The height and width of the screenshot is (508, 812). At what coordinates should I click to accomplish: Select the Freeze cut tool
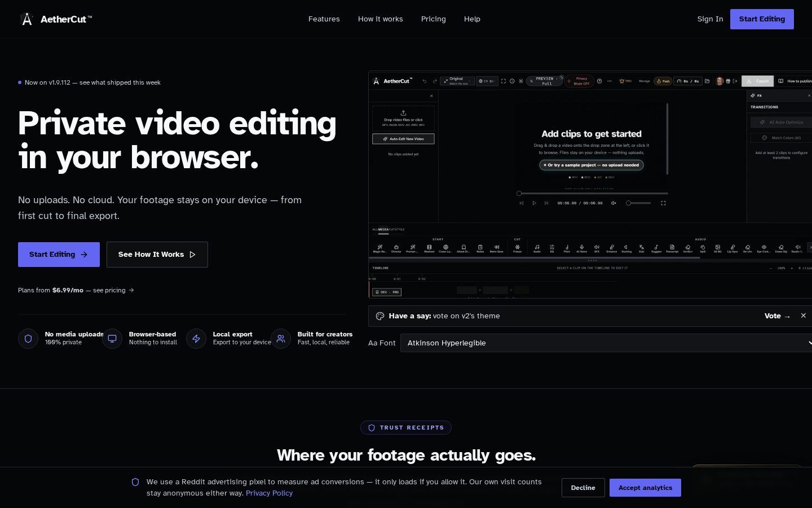[x=518, y=247]
